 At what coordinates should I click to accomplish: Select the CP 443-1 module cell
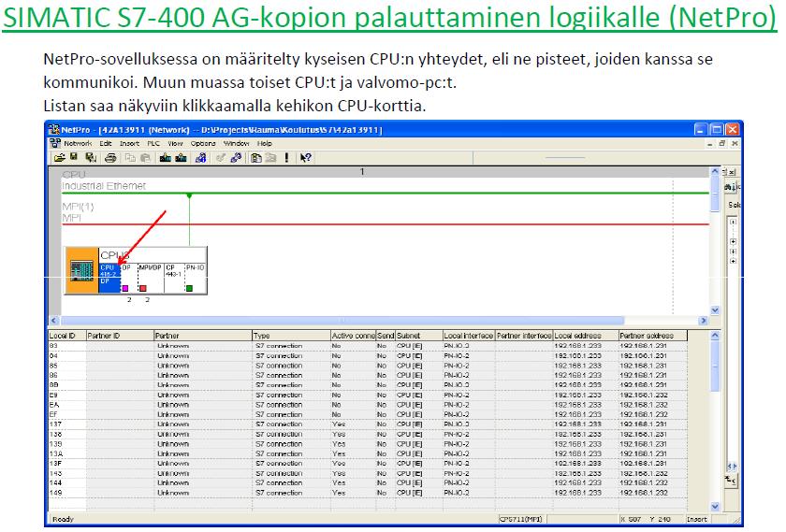[x=174, y=278]
